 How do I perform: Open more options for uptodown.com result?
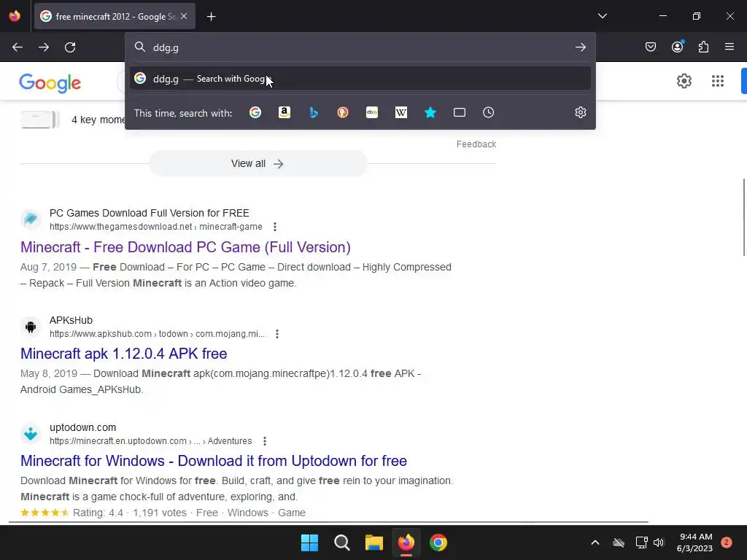coord(264,441)
